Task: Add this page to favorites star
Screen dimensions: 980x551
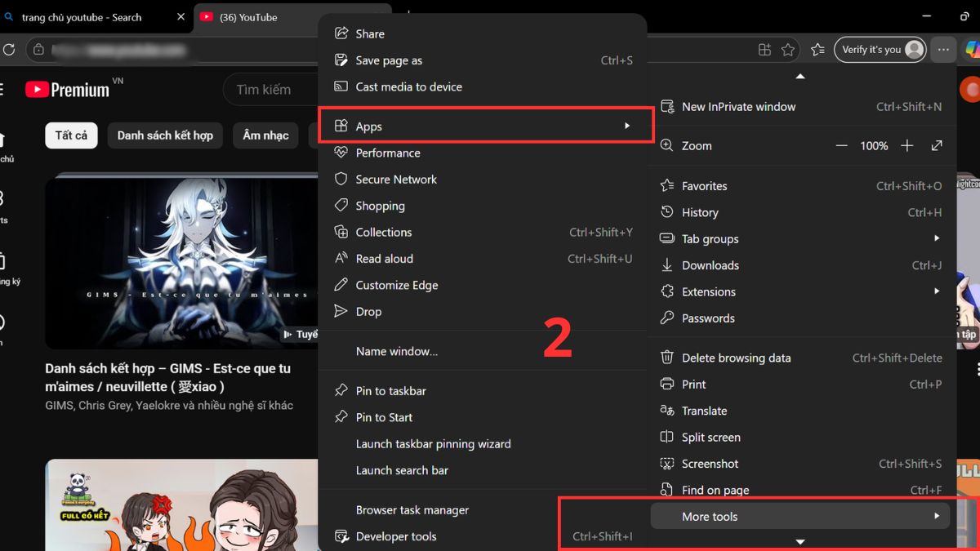Action: (x=788, y=50)
